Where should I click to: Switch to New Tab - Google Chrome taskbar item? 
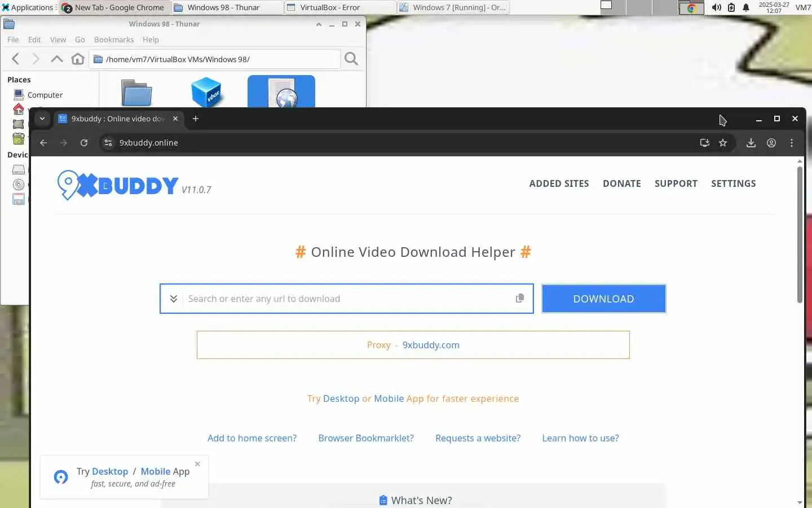click(114, 7)
